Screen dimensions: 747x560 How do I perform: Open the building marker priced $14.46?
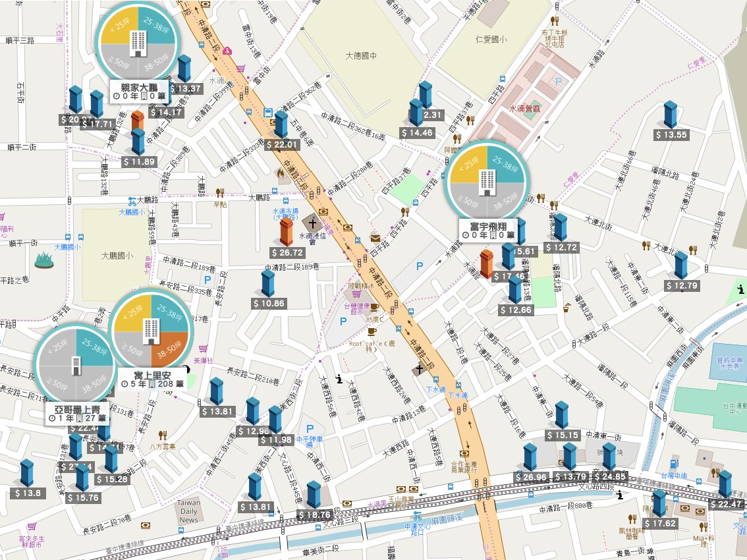point(416,113)
